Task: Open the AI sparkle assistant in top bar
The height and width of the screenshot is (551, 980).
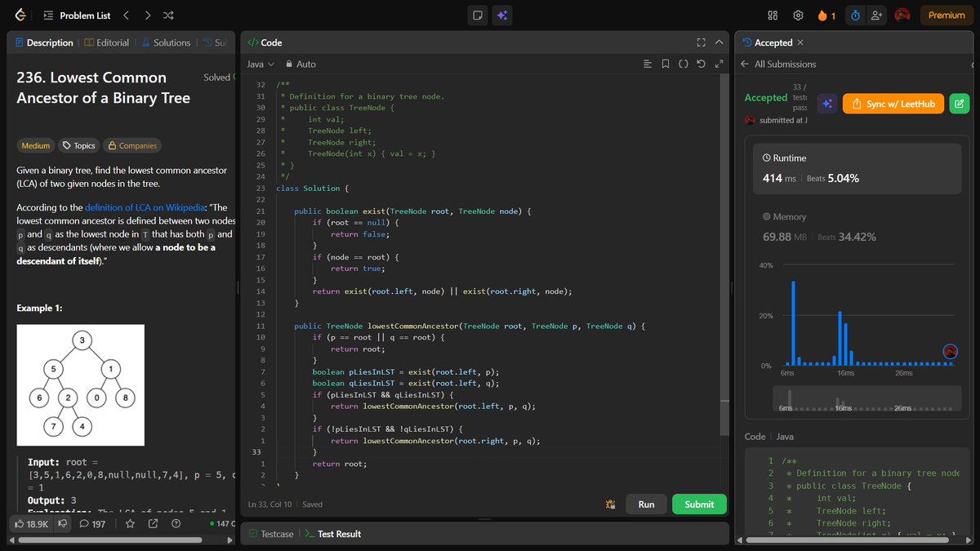Action: pyautogui.click(x=502, y=15)
